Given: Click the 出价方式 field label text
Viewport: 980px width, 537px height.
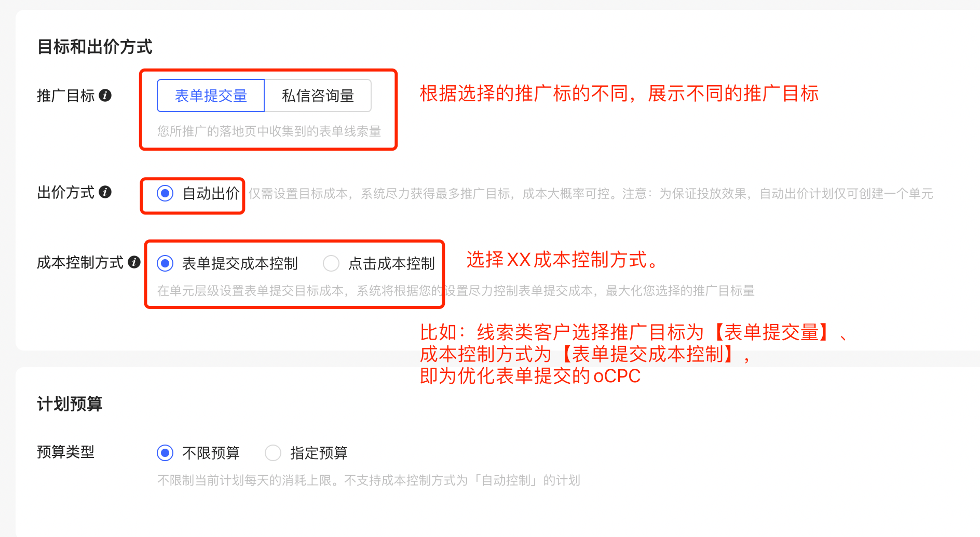Looking at the screenshot, I should [66, 192].
